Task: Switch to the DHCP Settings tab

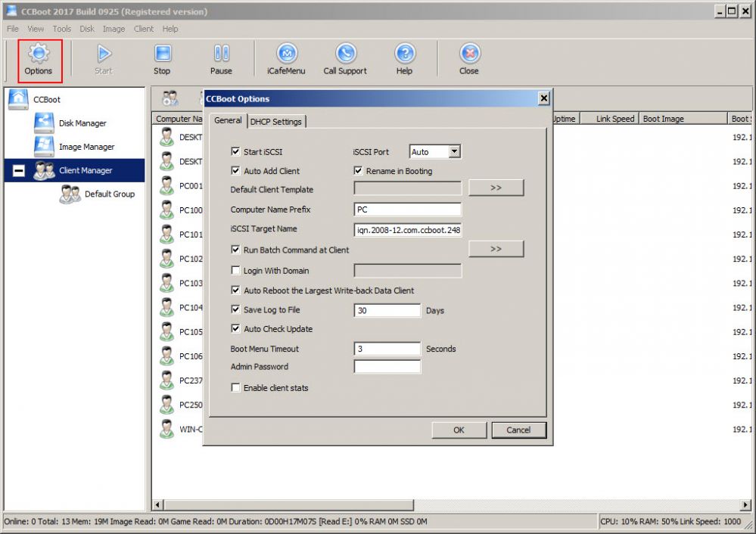Action: (275, 122)
